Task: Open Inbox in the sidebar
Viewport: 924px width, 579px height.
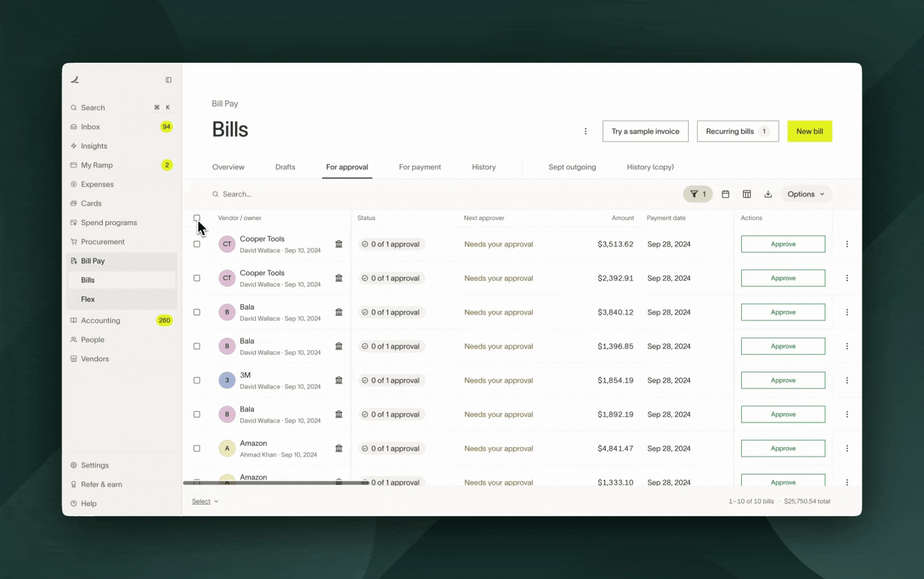Action: pos(122,127)
